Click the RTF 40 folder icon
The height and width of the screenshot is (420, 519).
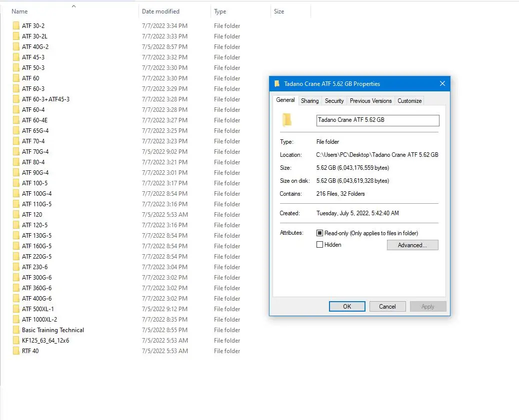point(16,351)
